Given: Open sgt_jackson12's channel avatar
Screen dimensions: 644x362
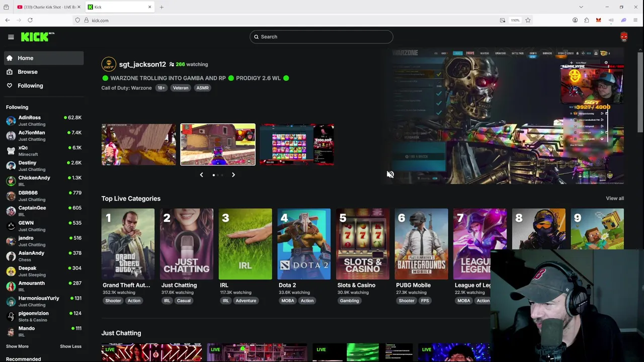Looking at the screenshot, I should [109, 64].
